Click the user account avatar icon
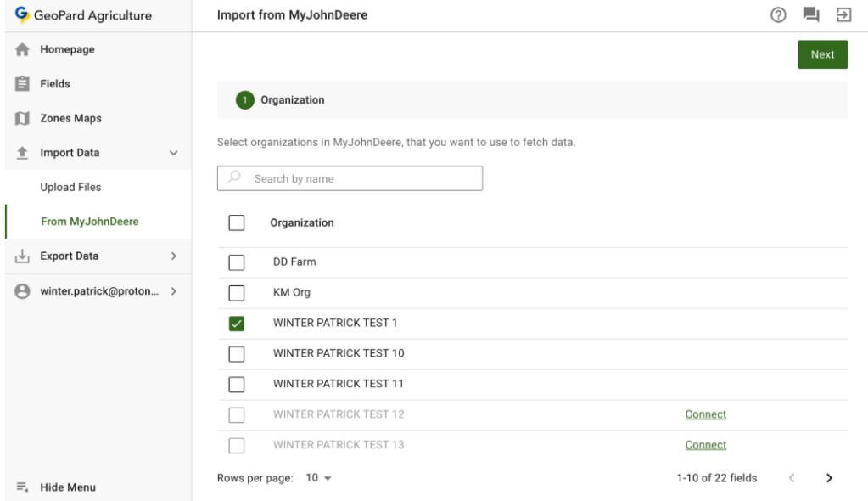Screen dimensions: 868x501 click(x=23, y=291)
